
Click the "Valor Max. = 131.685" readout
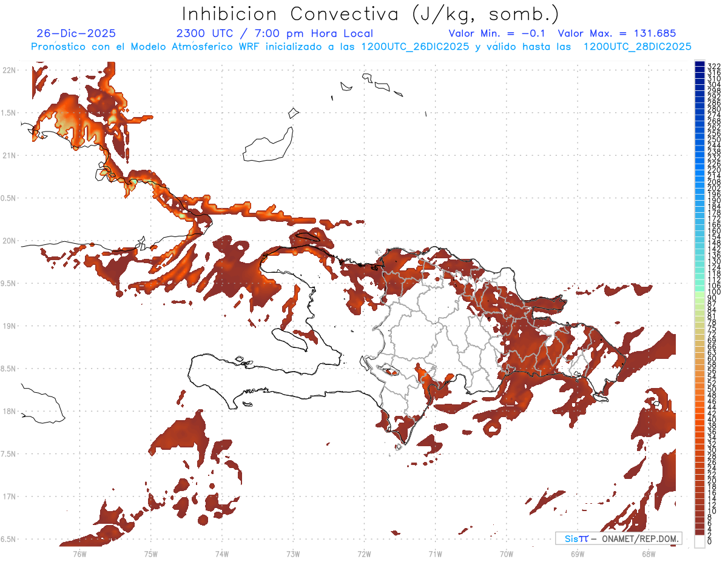click(x=616, y=33)
